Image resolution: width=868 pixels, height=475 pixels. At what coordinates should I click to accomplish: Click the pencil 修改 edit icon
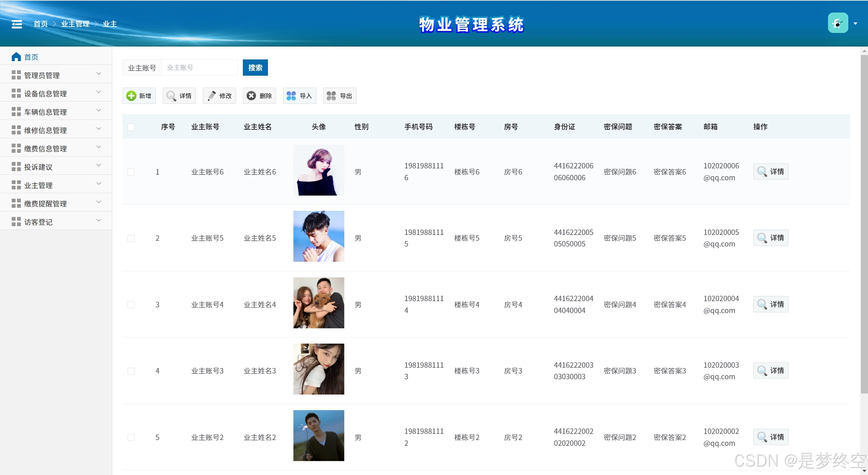tap(212, 96)
